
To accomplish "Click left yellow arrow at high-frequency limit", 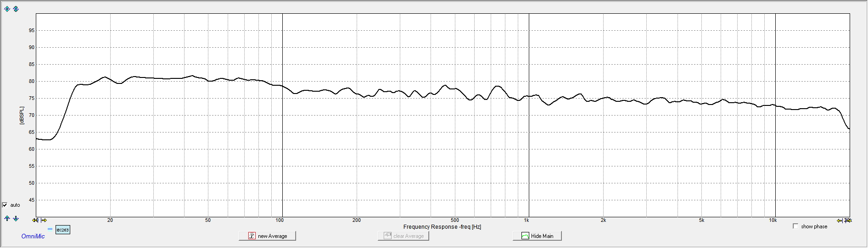I will tap(840, 220).
